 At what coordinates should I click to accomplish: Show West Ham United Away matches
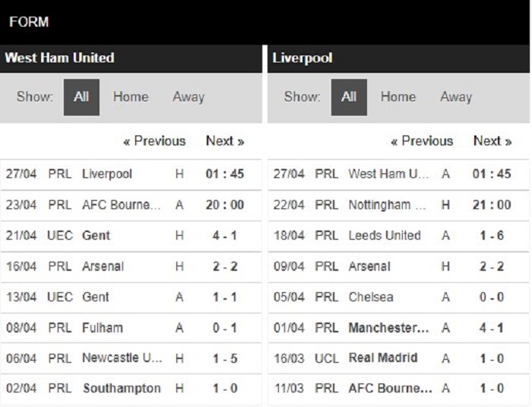(x=188, y=97)
